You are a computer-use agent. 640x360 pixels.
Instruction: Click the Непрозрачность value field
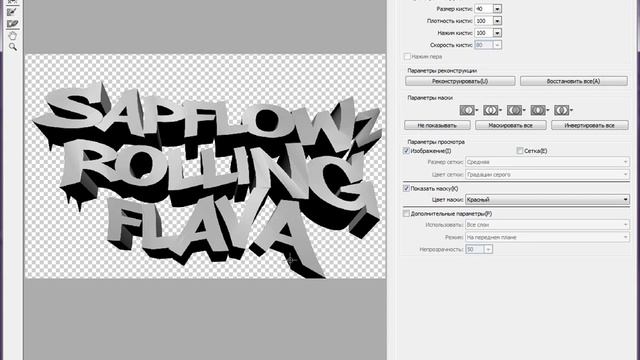click(475, 249)
